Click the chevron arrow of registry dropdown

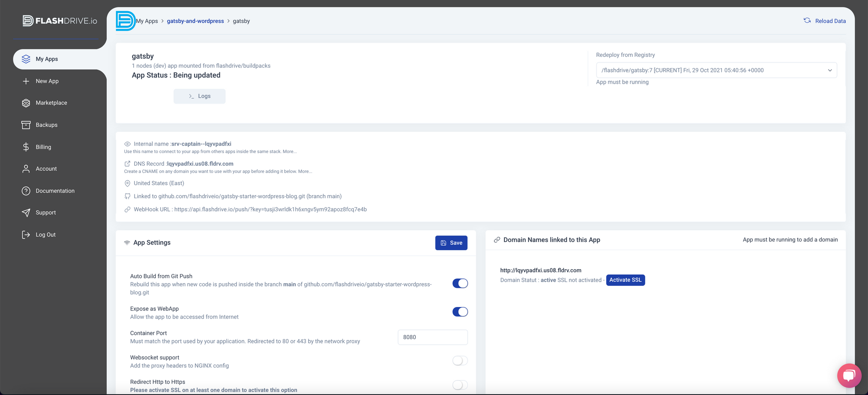(830, 70)
